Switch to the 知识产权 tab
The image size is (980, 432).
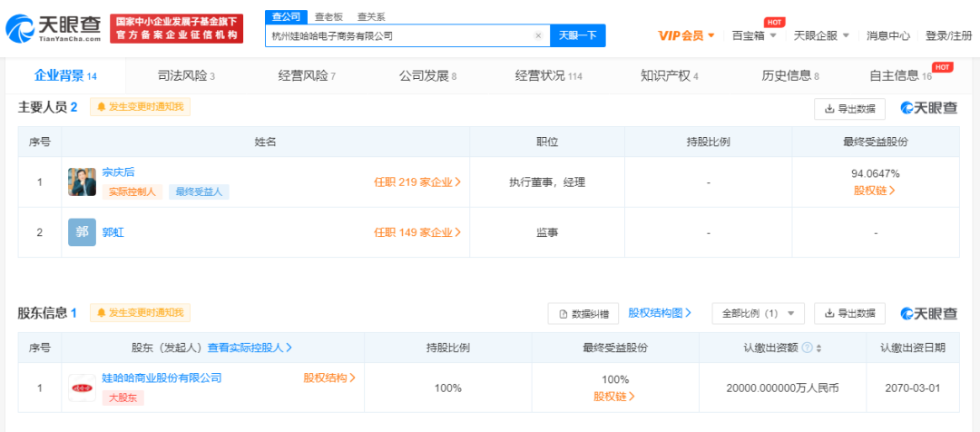point(669,75)
